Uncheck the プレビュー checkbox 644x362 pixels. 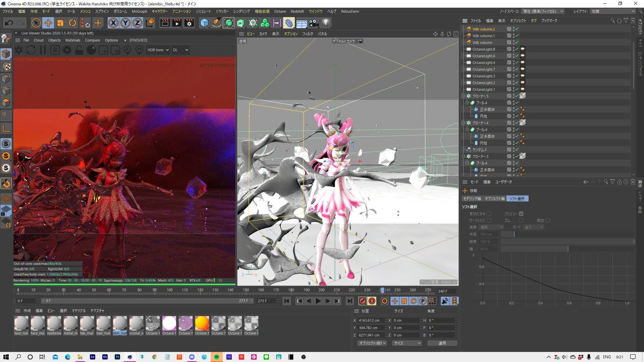click(521, 214)
